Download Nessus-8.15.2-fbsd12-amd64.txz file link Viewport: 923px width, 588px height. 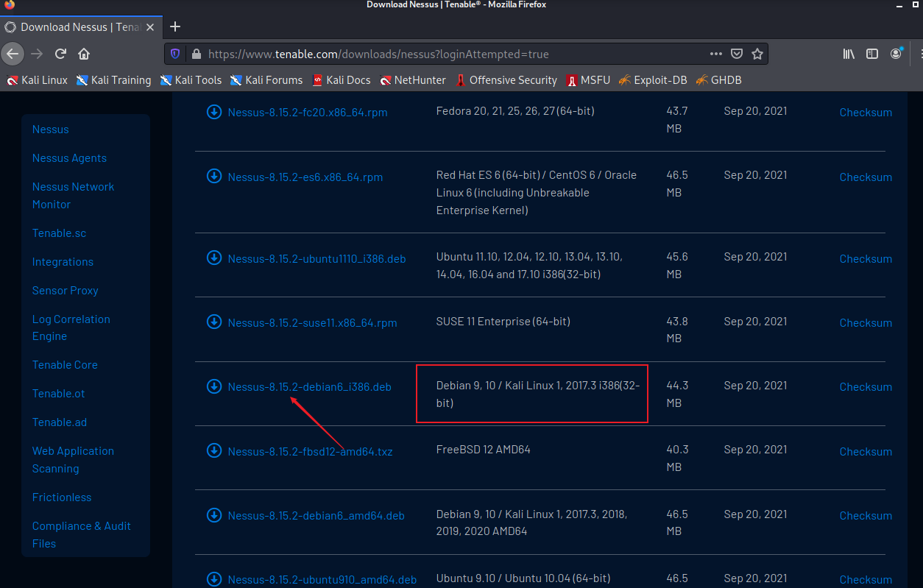click(311, 452)
